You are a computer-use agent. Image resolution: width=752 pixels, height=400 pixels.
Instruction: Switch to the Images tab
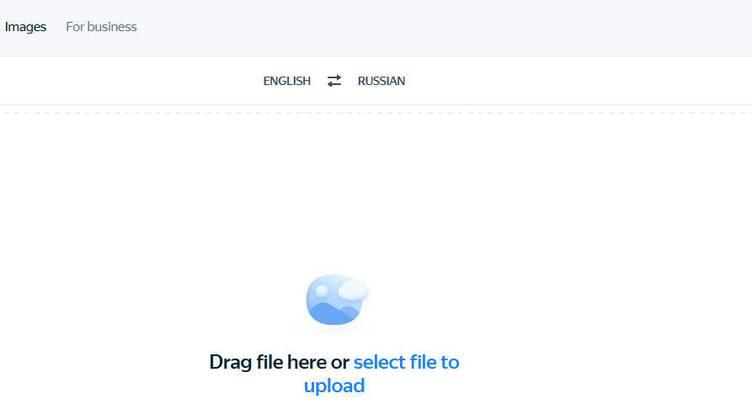click(x=25, y=27)
